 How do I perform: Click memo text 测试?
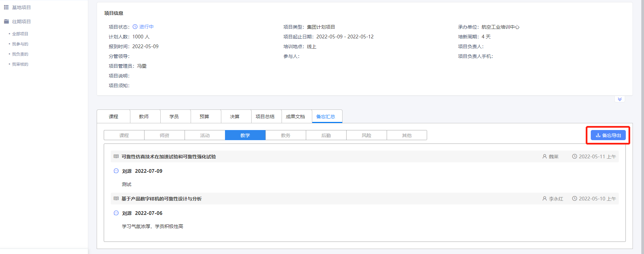(127, 184)
